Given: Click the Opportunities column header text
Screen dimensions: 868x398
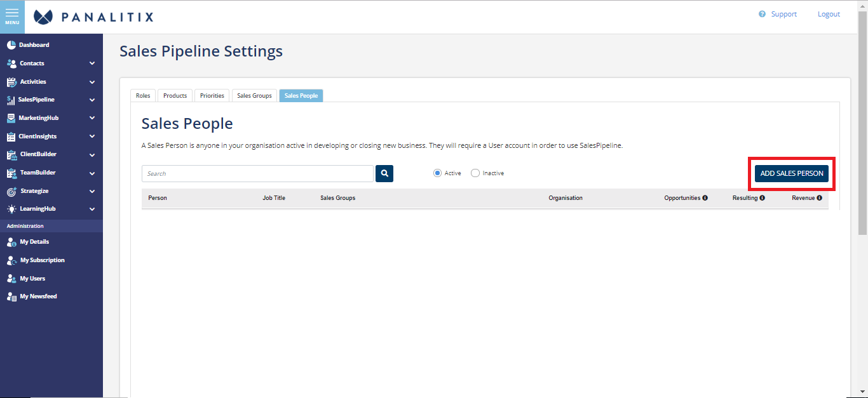Looking at the screenshot, I should click(682, 198).
